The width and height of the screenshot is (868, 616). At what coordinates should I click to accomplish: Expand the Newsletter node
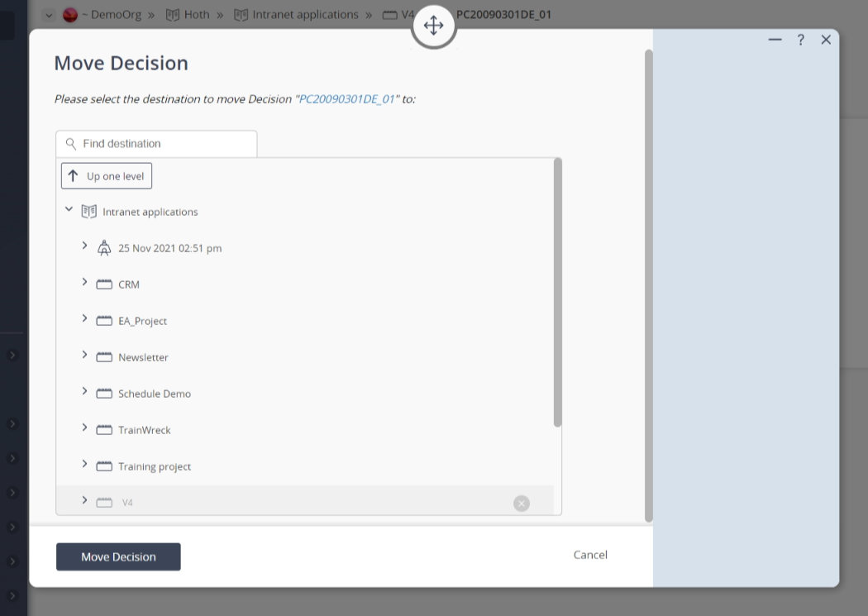pyautogui.click(x=84, y=355)
